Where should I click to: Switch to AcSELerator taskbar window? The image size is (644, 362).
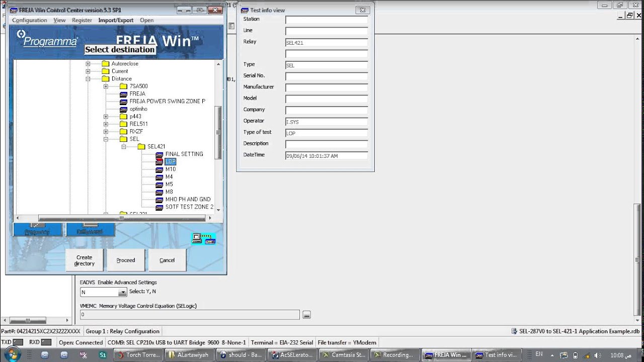pos(292,355)
